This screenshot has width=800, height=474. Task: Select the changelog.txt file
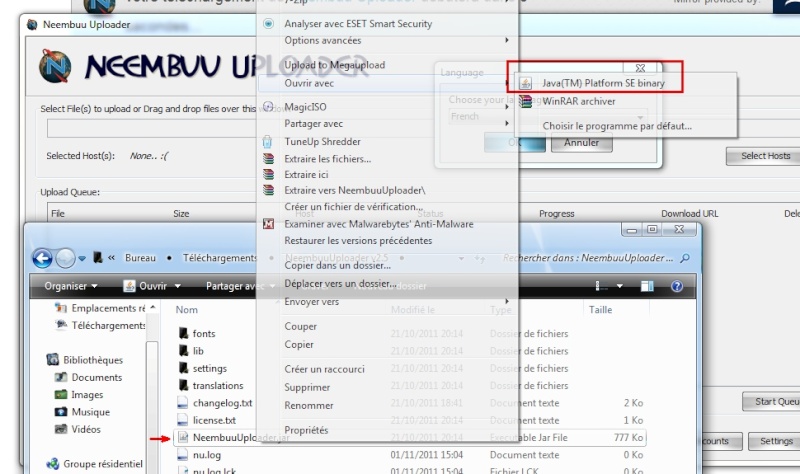tap(222, 403)
